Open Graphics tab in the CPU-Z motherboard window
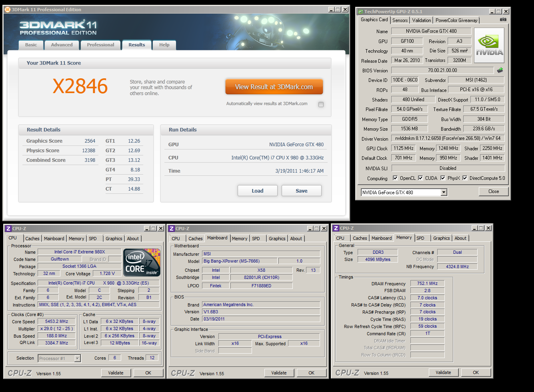 pos(277,239)
